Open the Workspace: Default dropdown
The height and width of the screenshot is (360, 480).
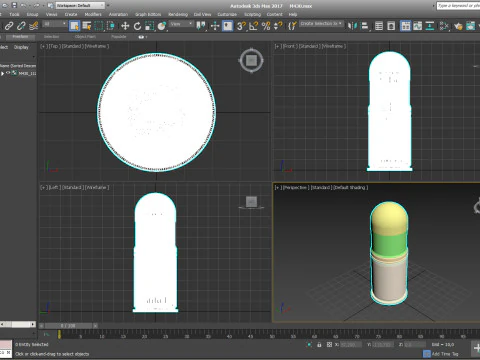click(x=80, y=5)
